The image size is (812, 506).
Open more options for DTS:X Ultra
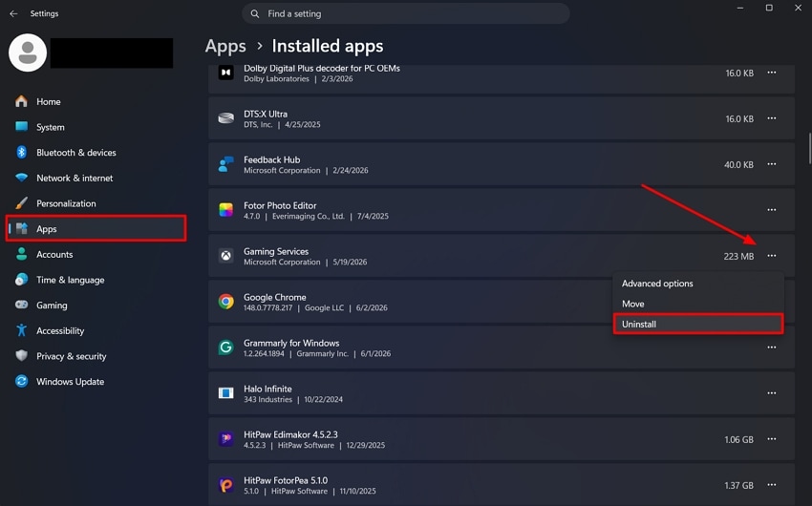point(772,118)
